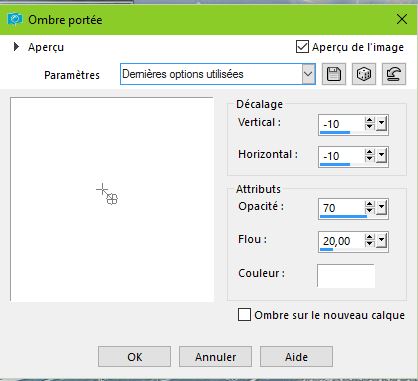The width and height of the screenshot is (418, 381).
Task: Open help with the Aide button
Action: (296, 357)
